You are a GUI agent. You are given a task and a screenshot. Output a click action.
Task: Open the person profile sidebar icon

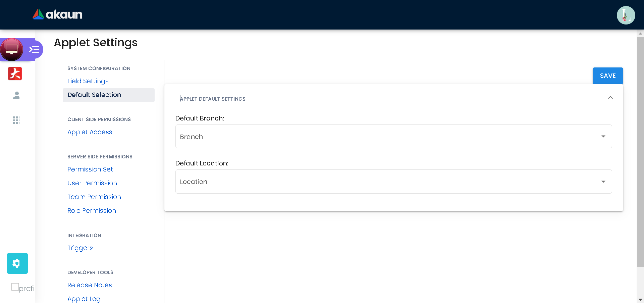[16, 95]
